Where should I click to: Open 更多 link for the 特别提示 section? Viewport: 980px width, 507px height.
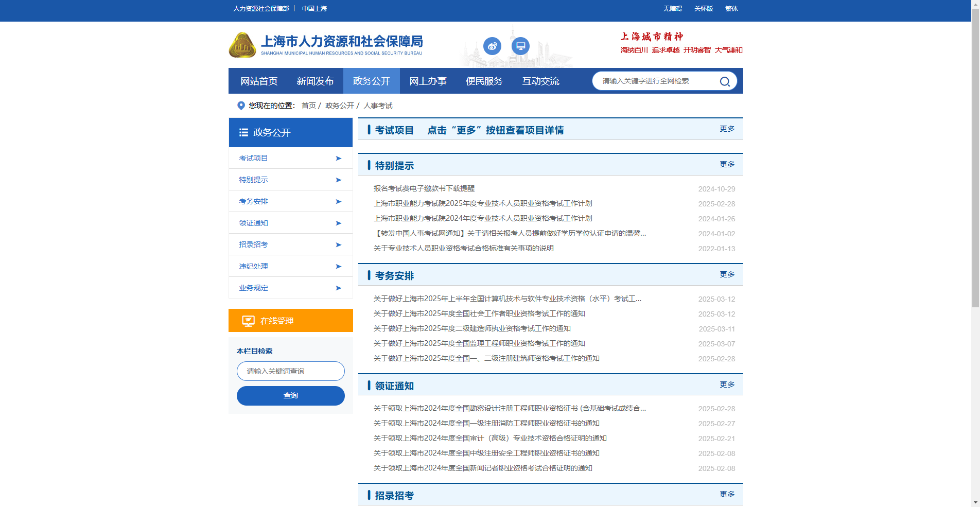tap(727, 164)
